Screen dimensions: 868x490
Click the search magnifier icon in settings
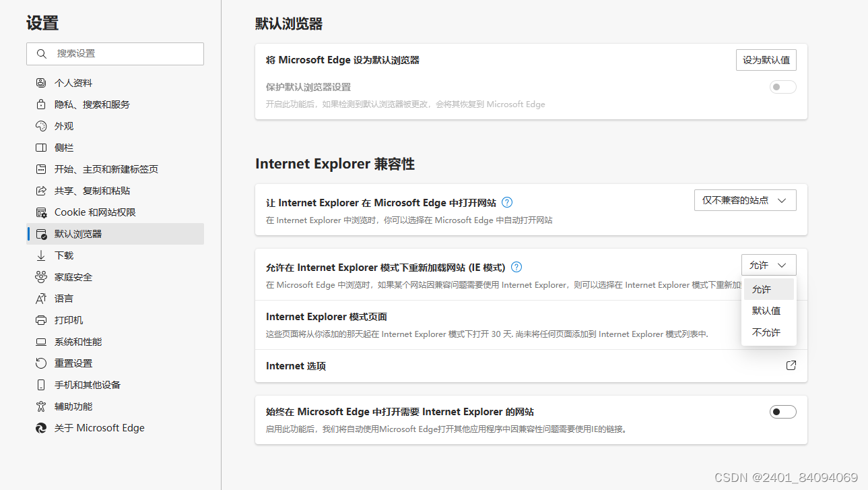click(x=42, y=54)
